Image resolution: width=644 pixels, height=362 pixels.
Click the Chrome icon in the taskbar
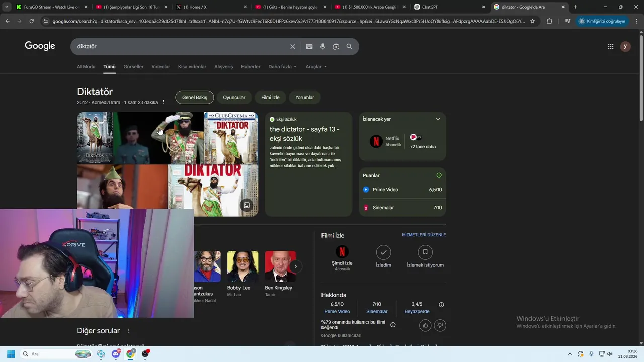coord(131,354)
